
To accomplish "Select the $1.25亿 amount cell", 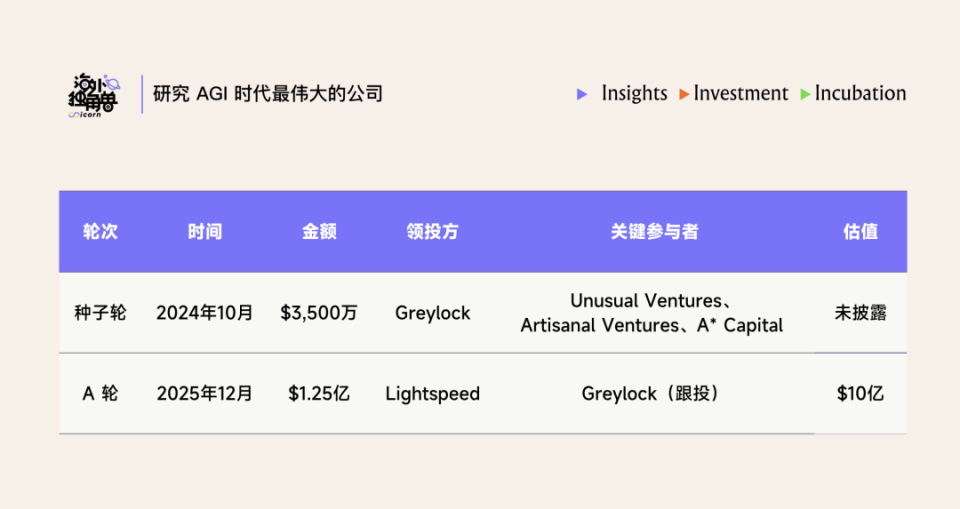I will click(x=319, y=393).
